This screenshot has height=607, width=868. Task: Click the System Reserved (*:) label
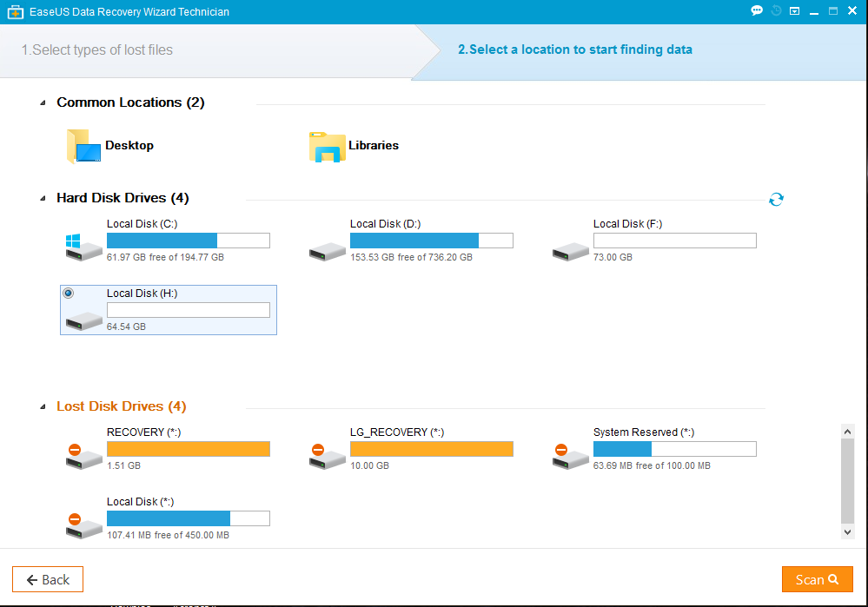pos(644,432)
